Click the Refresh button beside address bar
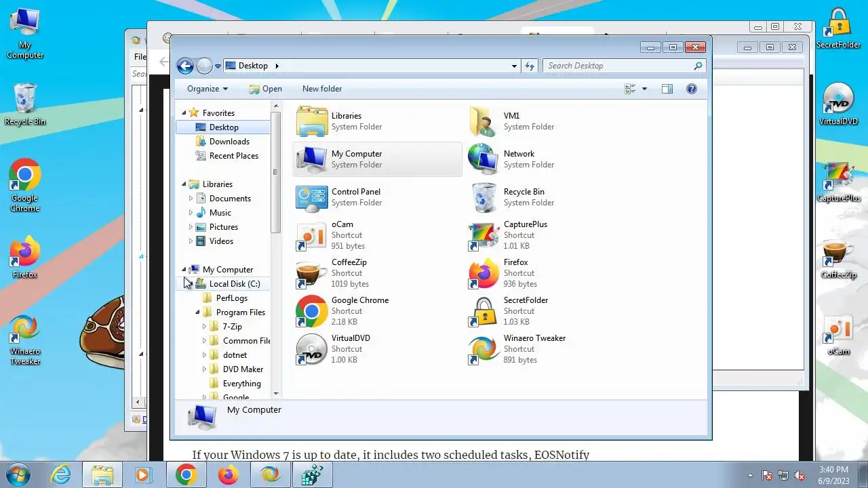This screenshot has height=488, width=868. point(530,66)
